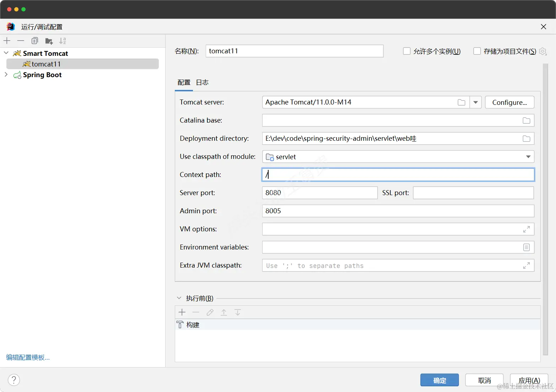The width and height of the screenshot is (556, 392).
Task: Confirm with the 确定 button
Action: (439, 380)
